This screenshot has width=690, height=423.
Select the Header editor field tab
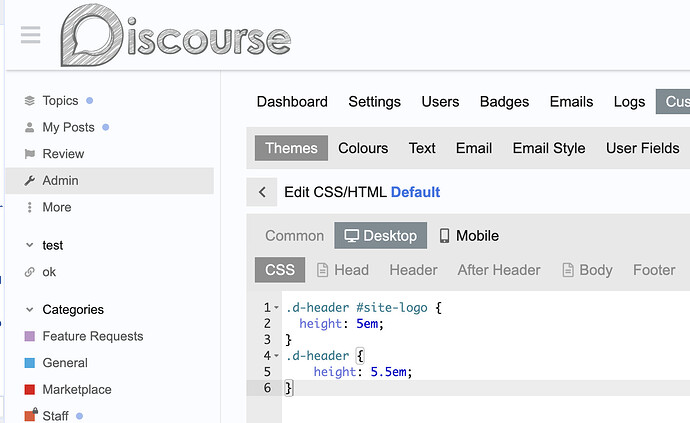pyautogui.click(x=413, y=270)
